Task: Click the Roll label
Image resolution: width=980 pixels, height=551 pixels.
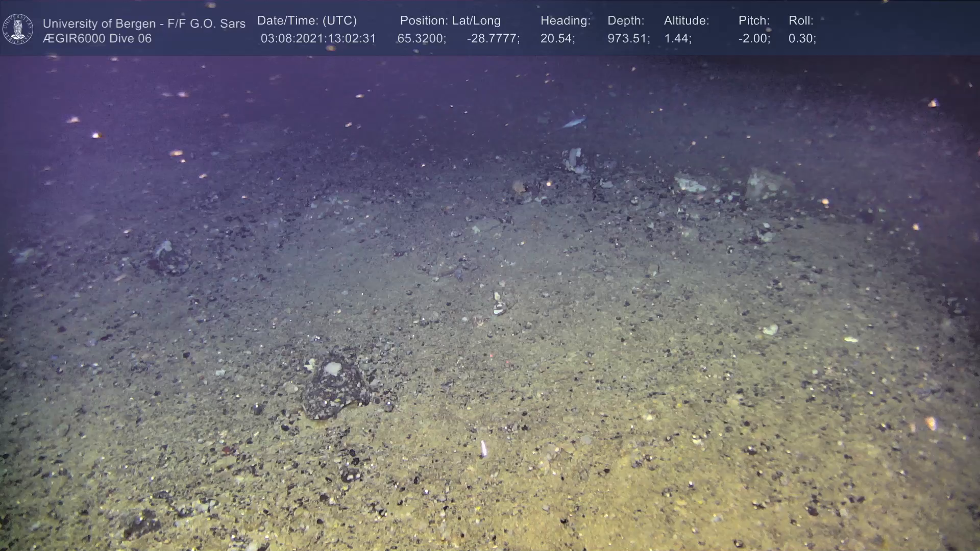Action: click(x=801, y=21)
